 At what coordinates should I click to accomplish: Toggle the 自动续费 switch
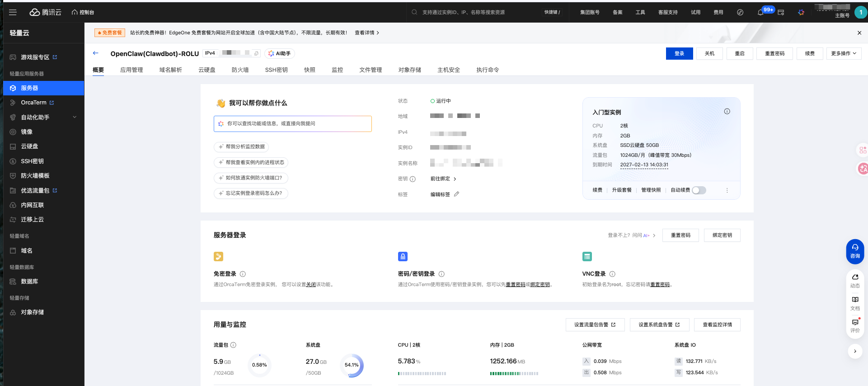click(699, 190)
